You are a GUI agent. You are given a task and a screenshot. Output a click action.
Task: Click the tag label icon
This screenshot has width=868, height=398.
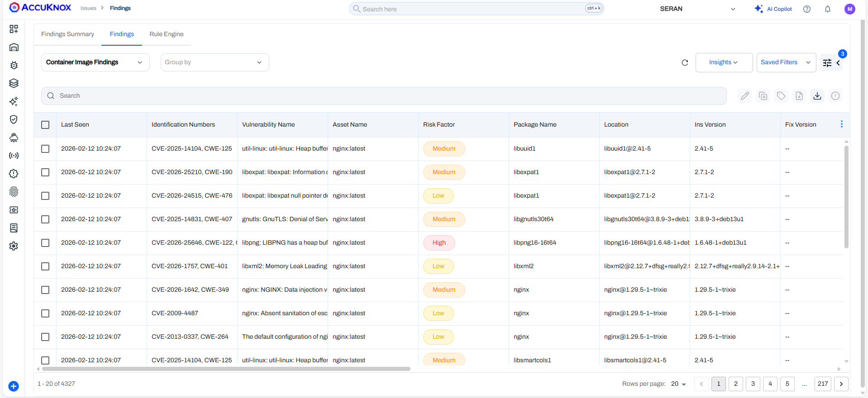pyautogui.click(x=781, y=96)
